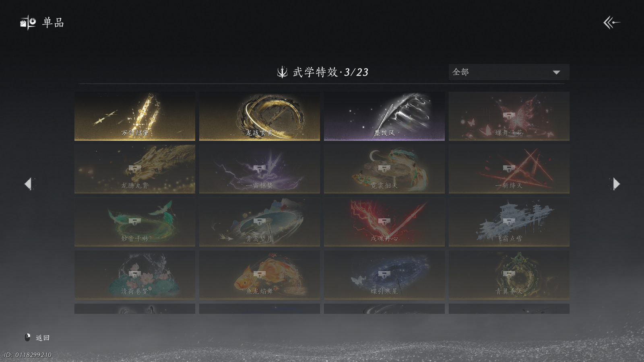Go to previous page with left arrow
This screenshot has width=644, height=362.
28,184
